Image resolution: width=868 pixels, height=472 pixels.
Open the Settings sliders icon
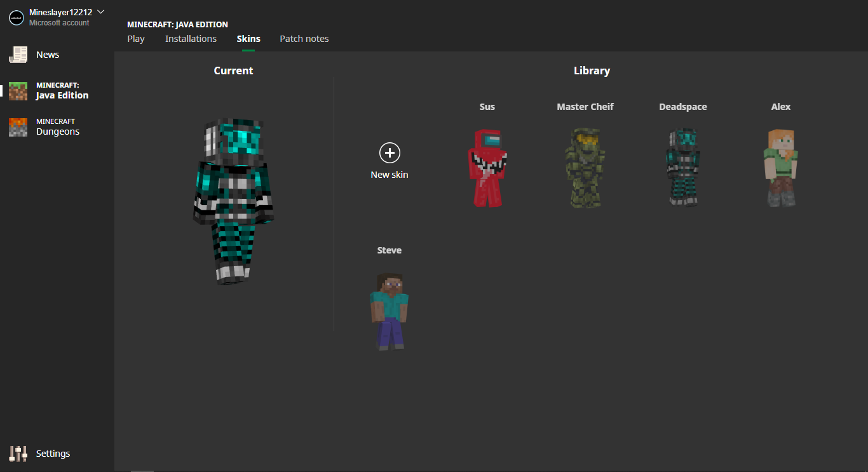18,454
